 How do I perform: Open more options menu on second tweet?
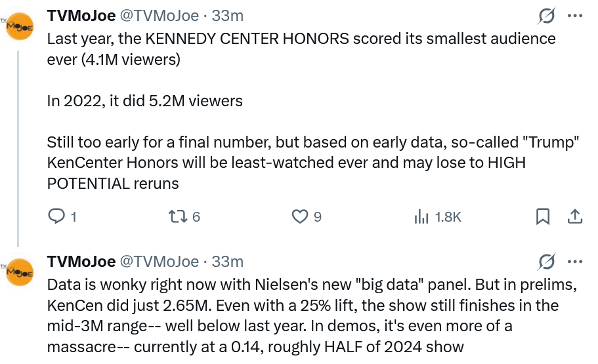pos(574,262)
